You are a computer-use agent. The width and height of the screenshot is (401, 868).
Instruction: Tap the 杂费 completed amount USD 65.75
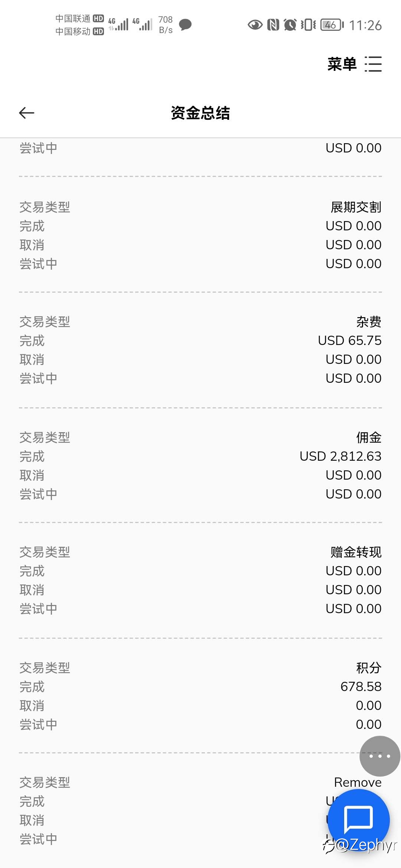tap(350, 341)
